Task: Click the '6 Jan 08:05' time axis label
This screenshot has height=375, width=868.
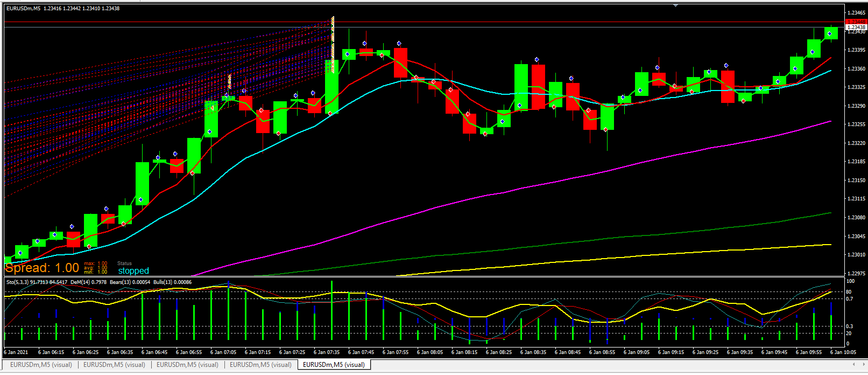Action: pos(430,352)
